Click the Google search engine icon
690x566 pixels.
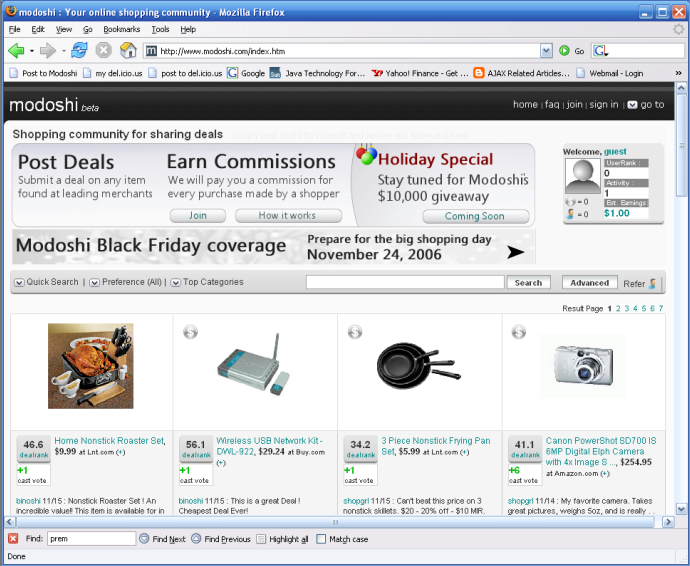tap(599, 51)
